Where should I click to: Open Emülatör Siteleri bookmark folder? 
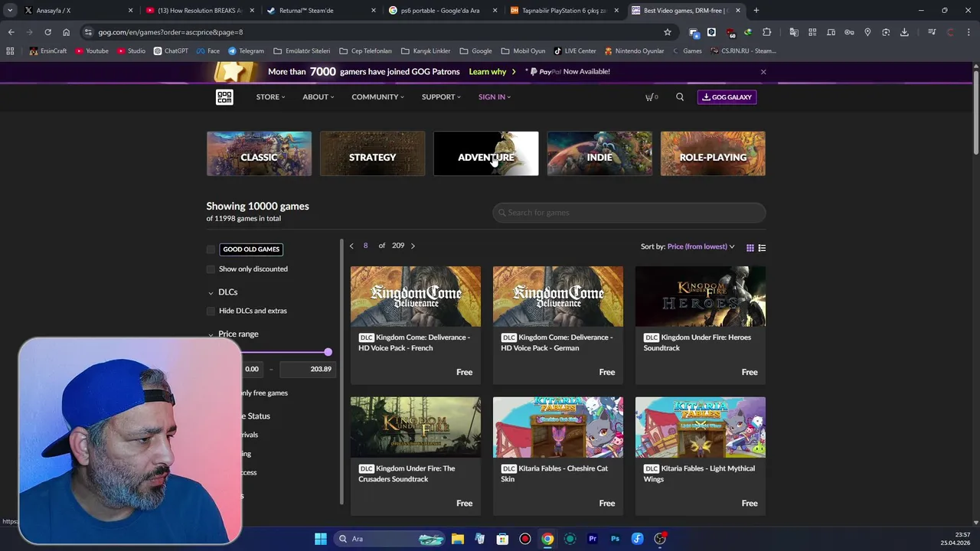[x=302, y=51]
